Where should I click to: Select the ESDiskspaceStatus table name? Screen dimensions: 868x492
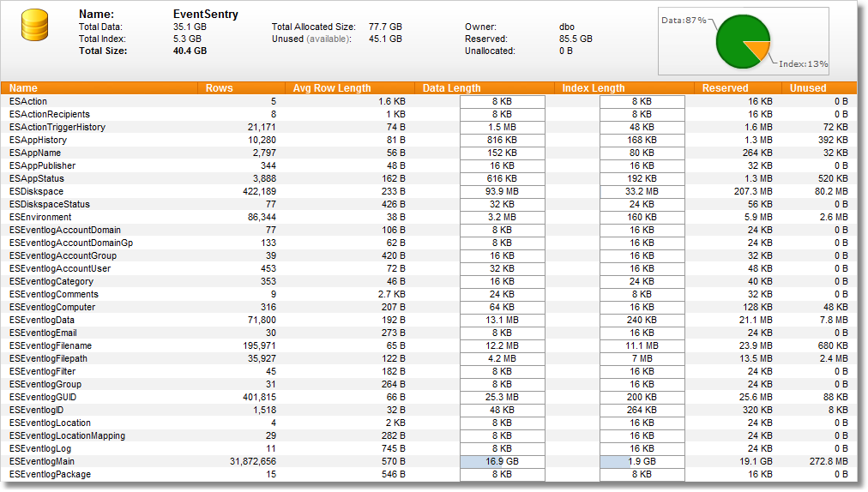click(x=49, y=204)
